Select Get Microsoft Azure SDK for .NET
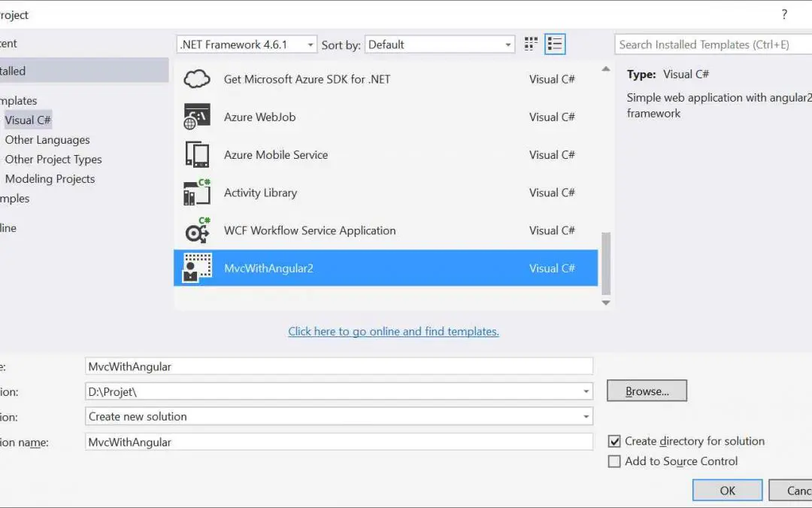Screen dimensions: 812x508 tap(307, 79)
